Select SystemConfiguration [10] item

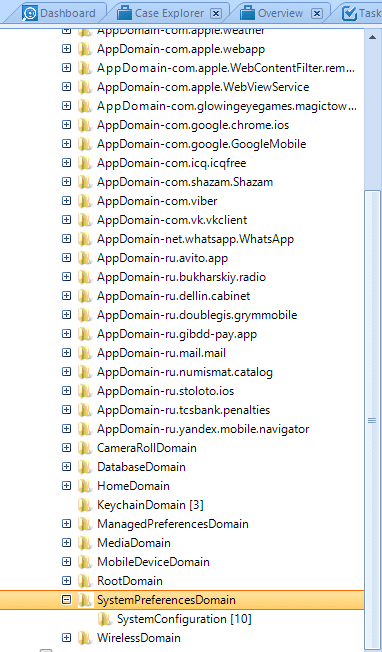pyautogui.click(x=185, y=619)
